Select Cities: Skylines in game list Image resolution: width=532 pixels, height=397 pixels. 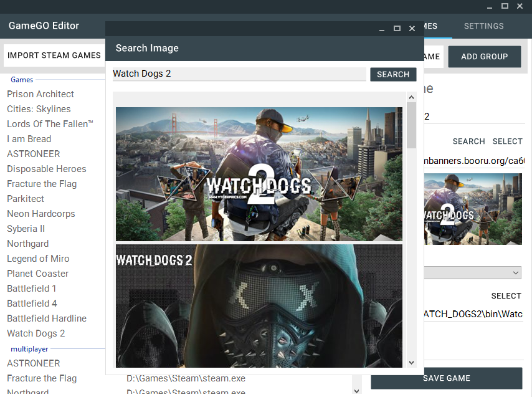39,109
